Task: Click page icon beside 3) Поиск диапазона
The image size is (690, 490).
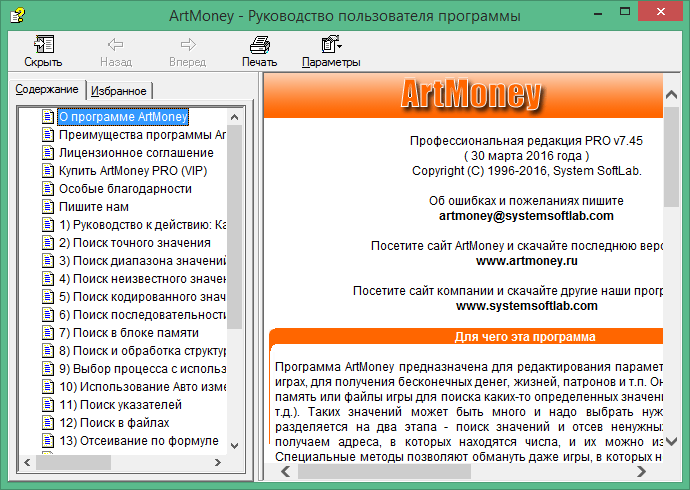Action: 48,261
